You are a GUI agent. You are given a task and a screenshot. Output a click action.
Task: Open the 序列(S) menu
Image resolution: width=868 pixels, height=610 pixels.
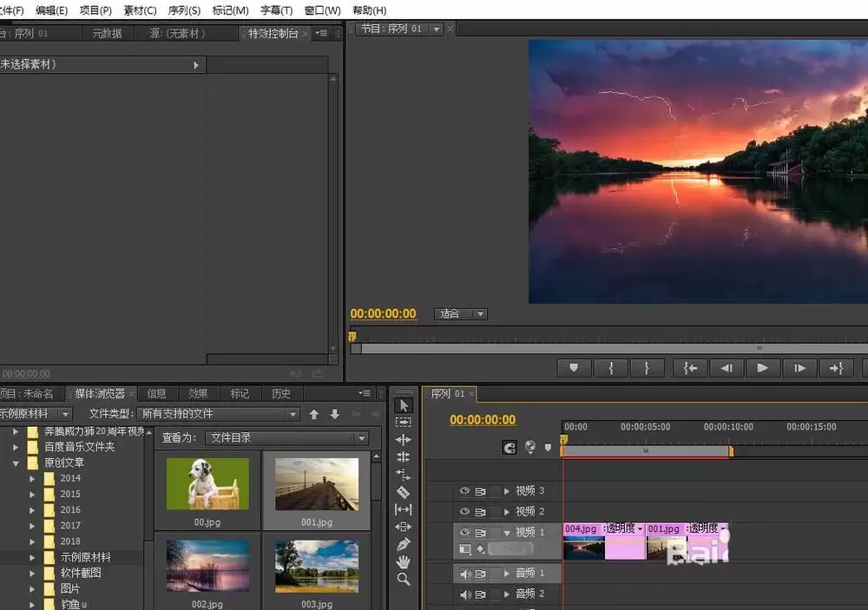tap(183, 10)
